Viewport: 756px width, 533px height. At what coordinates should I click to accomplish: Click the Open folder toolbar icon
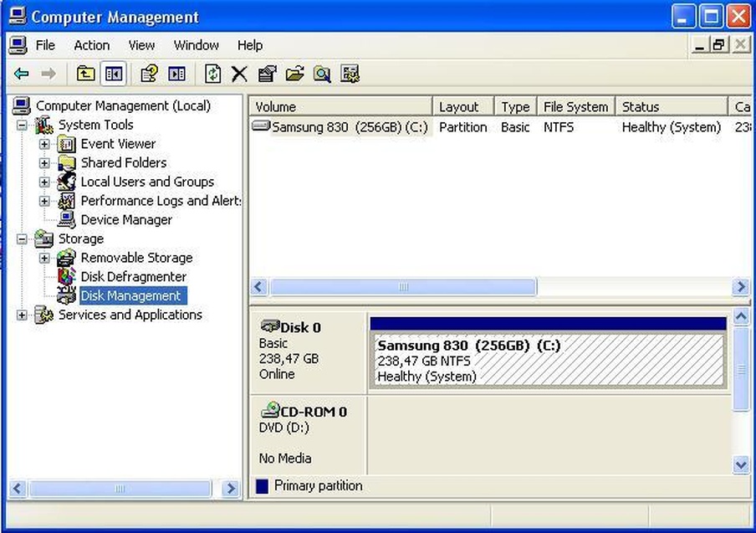point(294,74)
